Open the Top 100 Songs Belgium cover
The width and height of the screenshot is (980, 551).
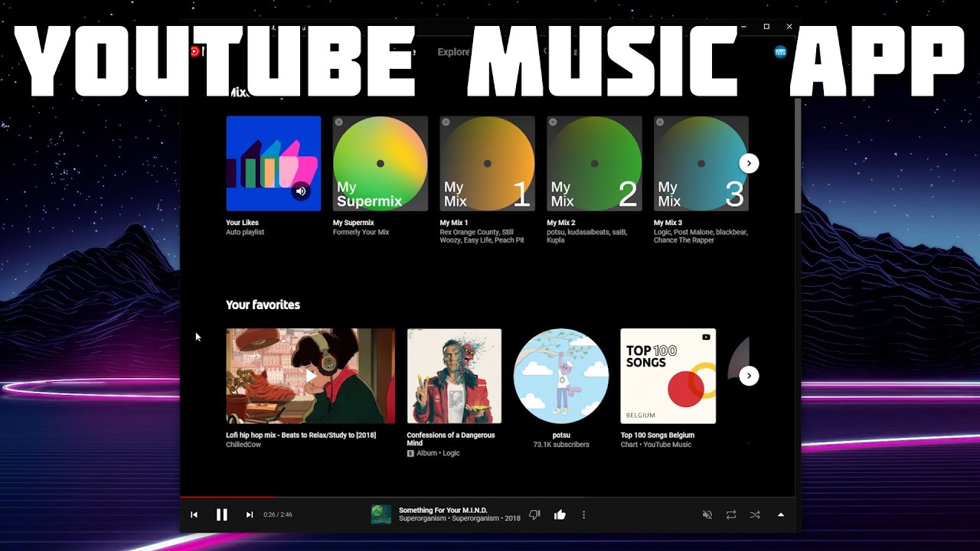668,376
